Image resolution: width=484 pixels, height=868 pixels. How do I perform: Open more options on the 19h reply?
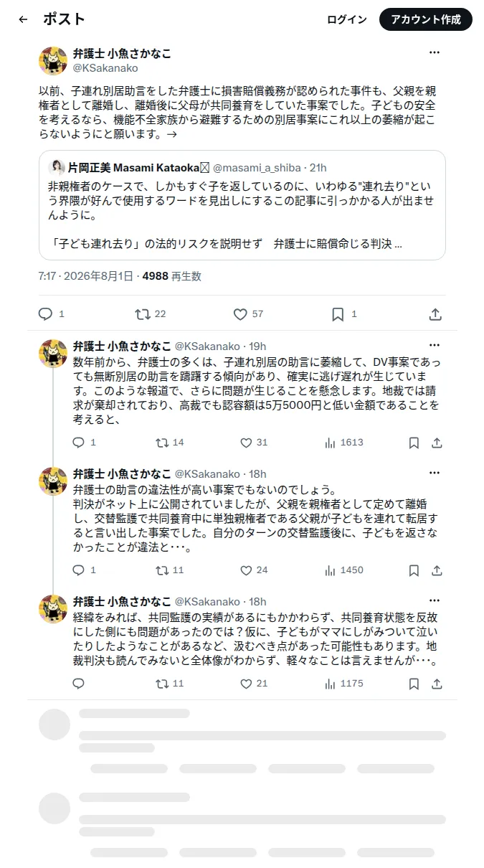(435, 346)
